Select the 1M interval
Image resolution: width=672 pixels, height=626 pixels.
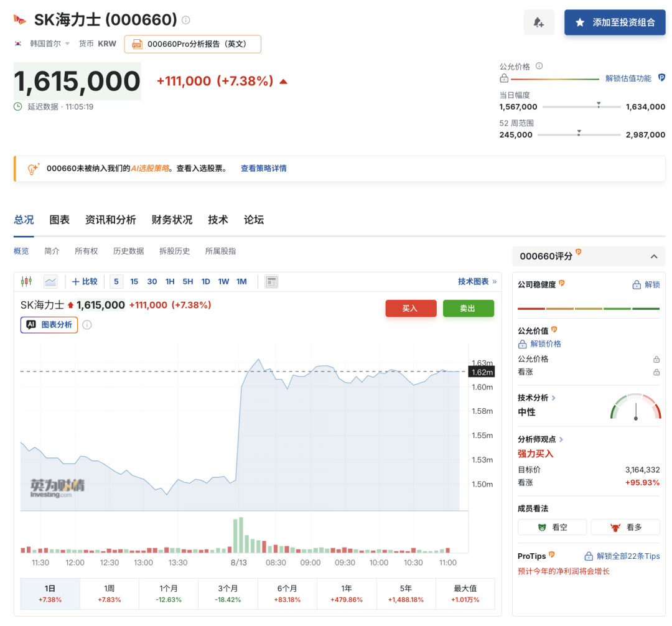241,281
